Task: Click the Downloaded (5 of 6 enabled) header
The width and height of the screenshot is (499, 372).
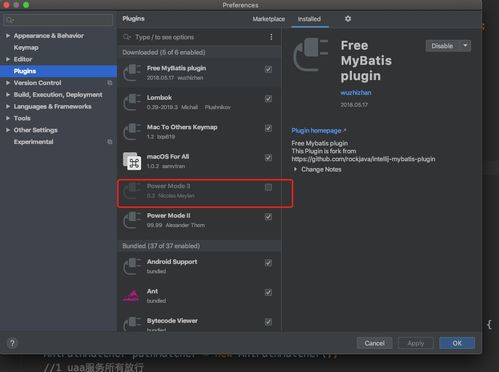Action: tap(164, 52)
